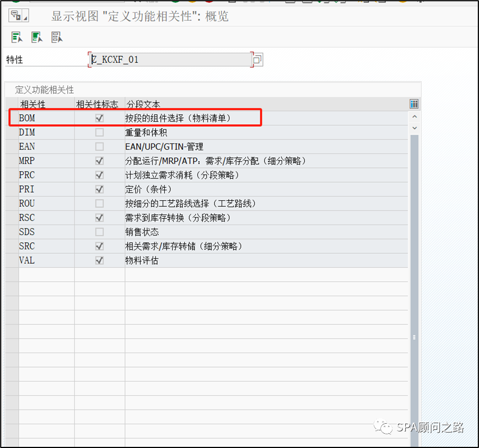Screen dimensions: 479x448
Task: Click the Select All toolbar icon
Action: pos(17,38)
